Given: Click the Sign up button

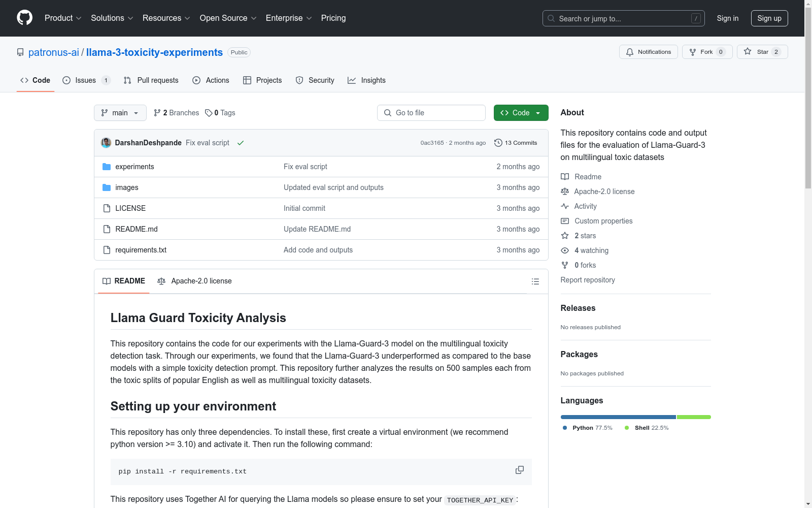Looking at the screenshot, I should pyautogui.click(x=769, y=18).
